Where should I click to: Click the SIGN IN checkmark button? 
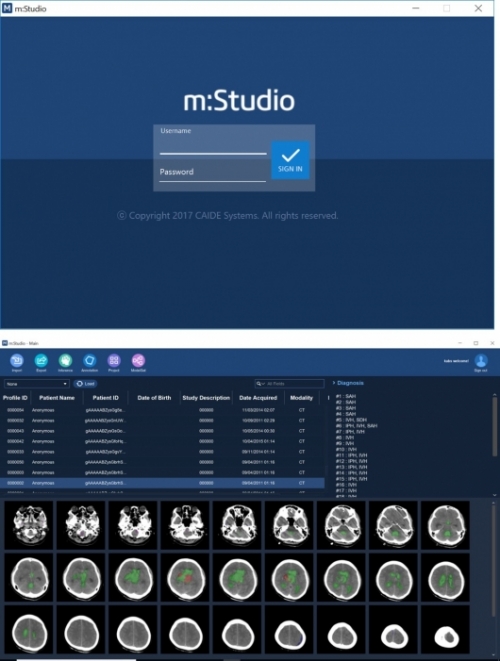click(290, 160)
